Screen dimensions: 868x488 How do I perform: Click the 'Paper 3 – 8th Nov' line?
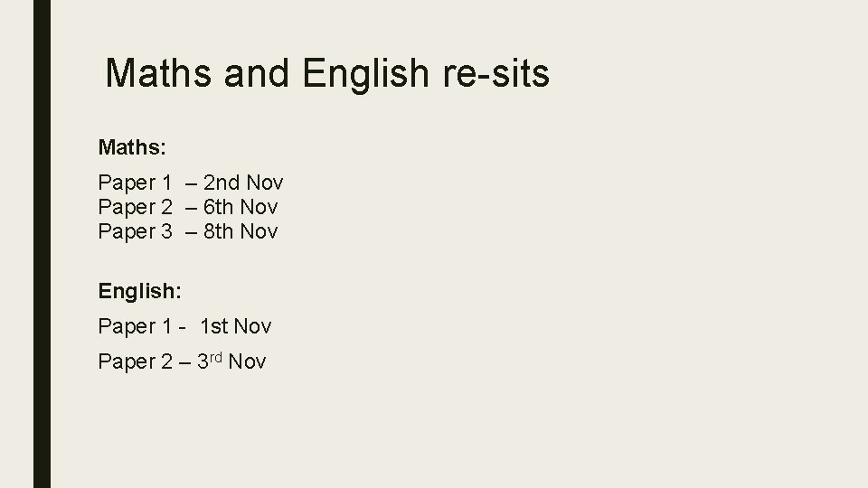188,231
